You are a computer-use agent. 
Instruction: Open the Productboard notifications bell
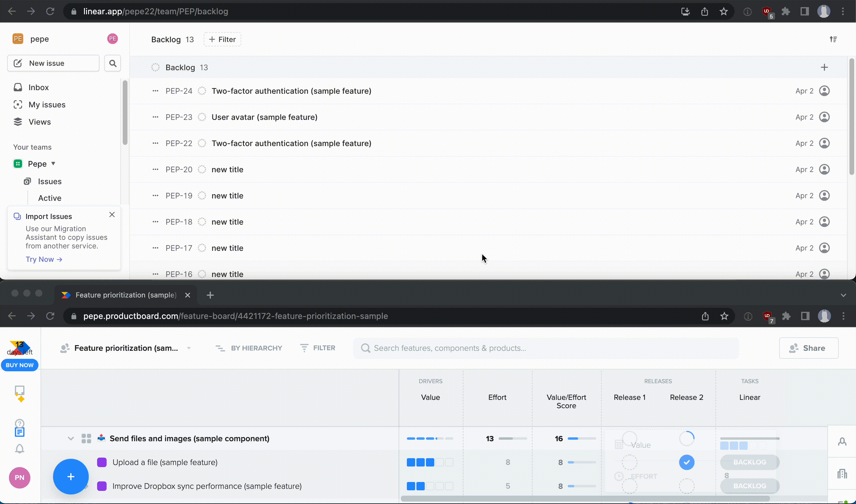(x=20, y=449)
